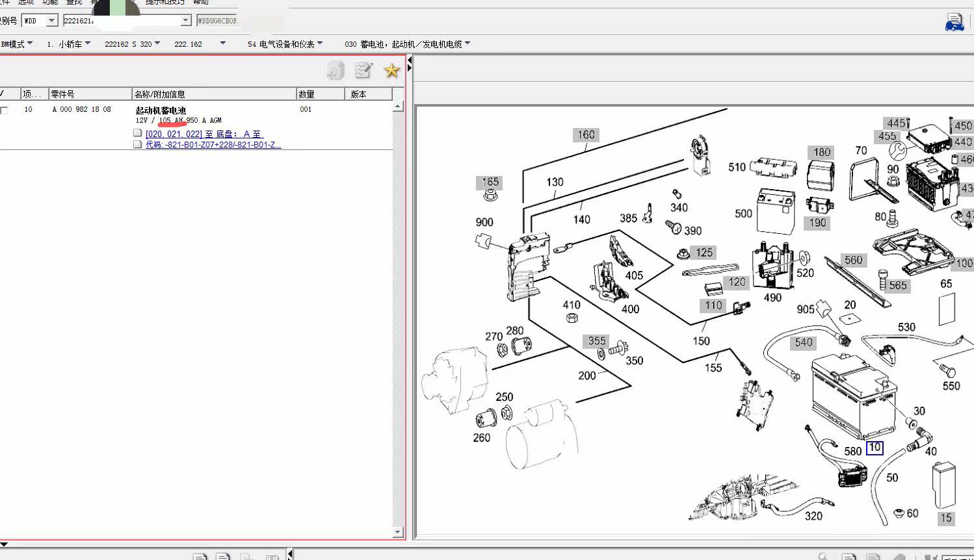Select callout 520 in the diagram

[x=805, y=273]
